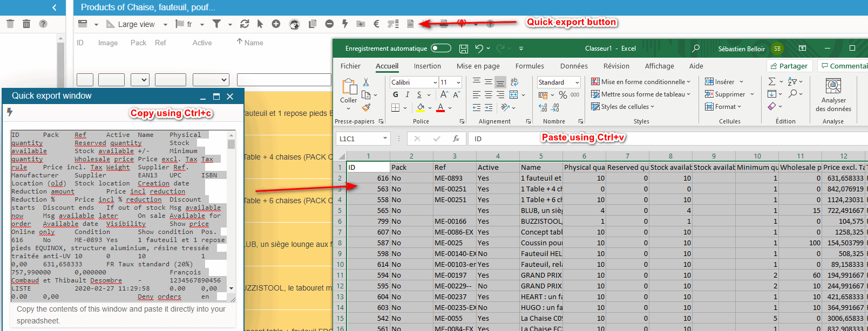Expand the Large view dropdown
Viewport: 868px width, 331px height.
pos(165,24)
